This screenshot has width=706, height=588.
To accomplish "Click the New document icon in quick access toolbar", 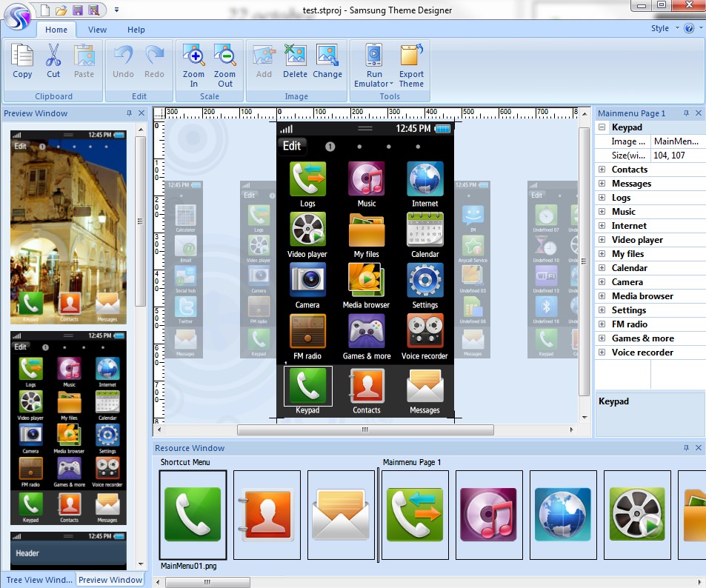I will point(45,10).
